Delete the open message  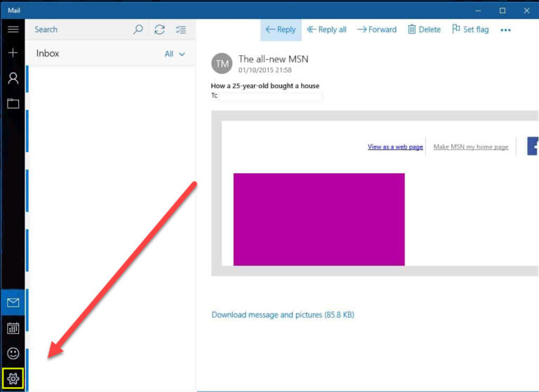pyautogui.click(x=424, y=30)
